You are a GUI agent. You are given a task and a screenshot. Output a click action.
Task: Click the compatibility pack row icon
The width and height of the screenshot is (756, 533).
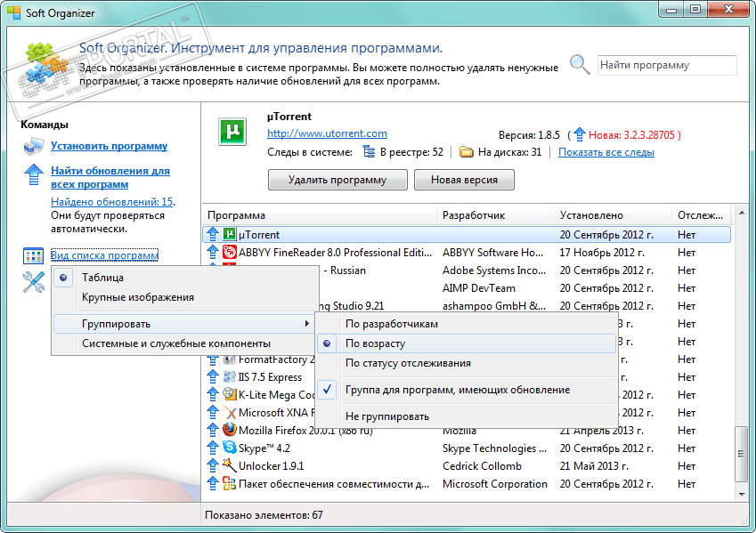(230, 483)
